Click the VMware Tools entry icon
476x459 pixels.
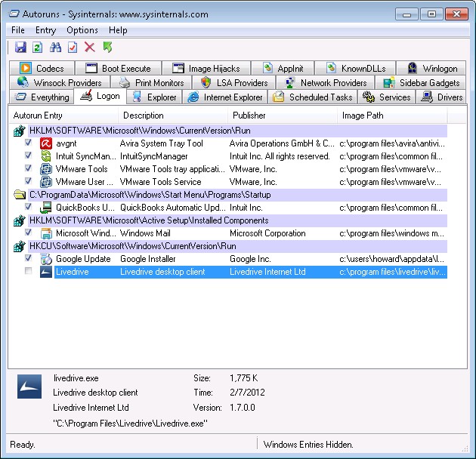pyautogui.click(x=46, y=169)
